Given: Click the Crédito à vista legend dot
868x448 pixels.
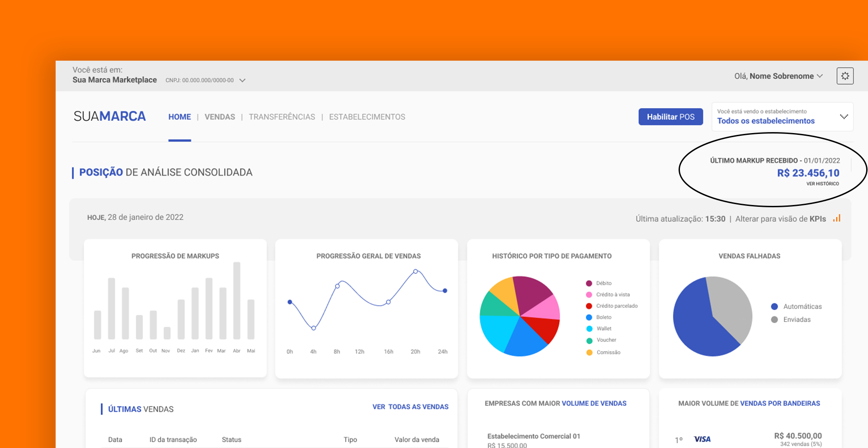Looking at the screenshot, I should [589, 295].
